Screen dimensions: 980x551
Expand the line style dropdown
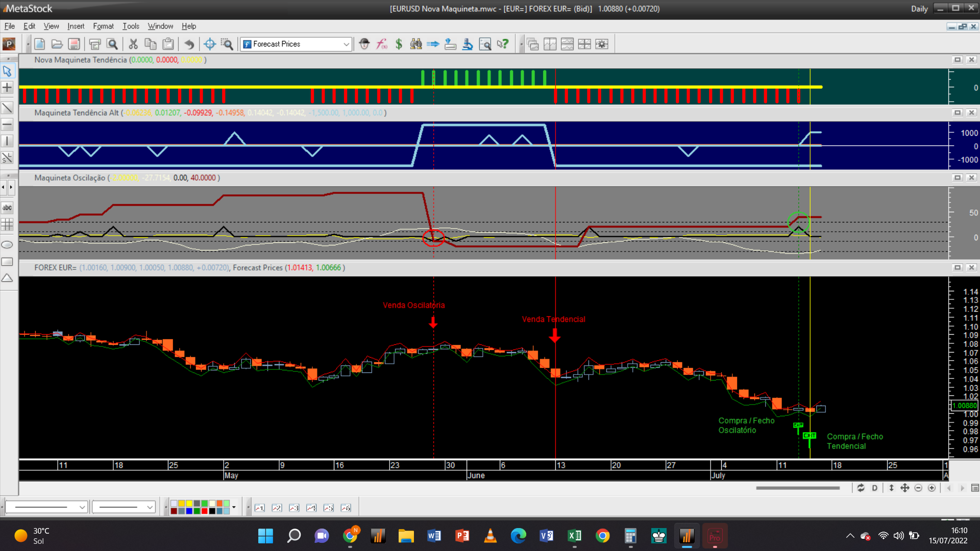(x=82, y=507)
